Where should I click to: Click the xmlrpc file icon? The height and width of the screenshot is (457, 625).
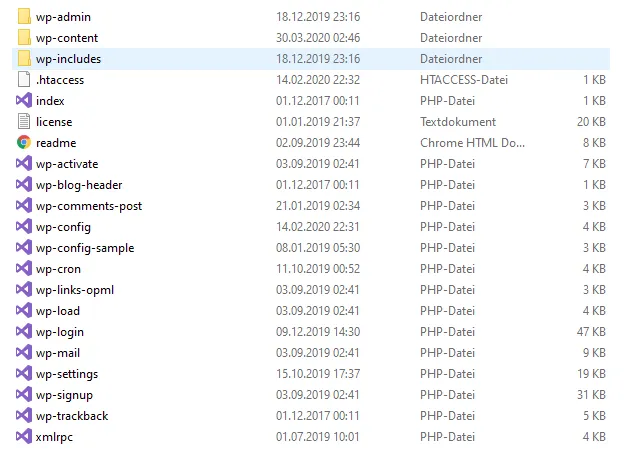[24, 437]
